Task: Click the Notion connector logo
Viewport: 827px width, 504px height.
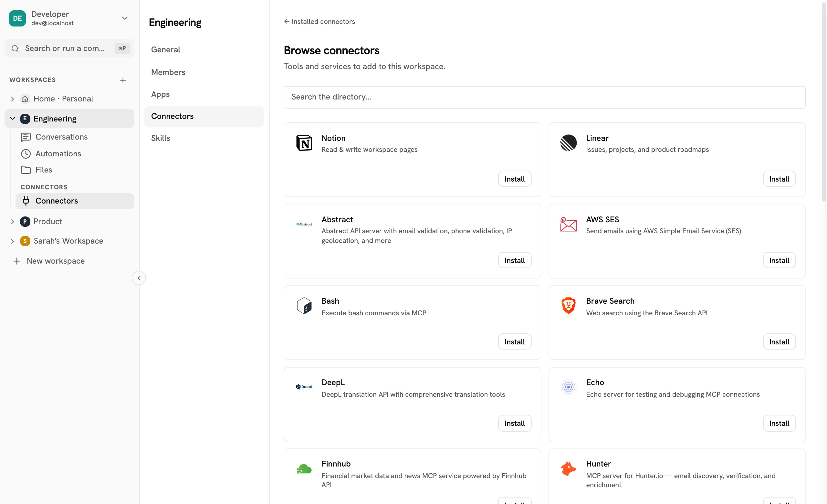Action: point(304,143)
